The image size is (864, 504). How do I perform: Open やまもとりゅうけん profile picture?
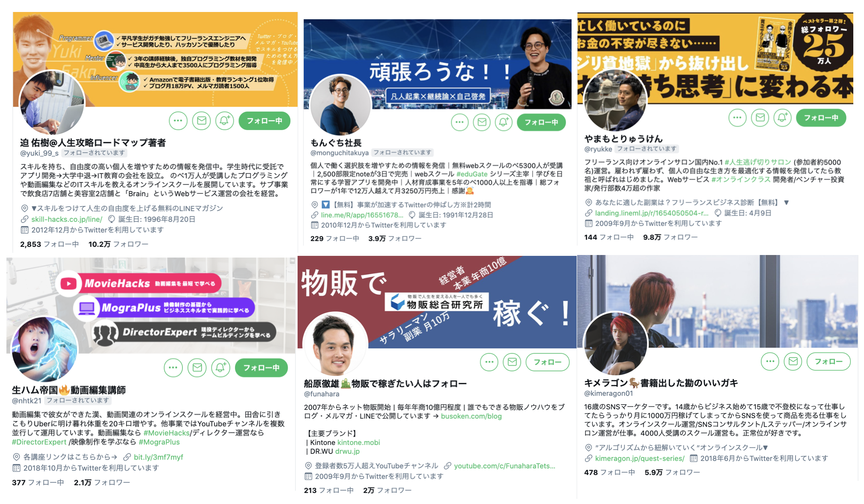click(615, 101)
